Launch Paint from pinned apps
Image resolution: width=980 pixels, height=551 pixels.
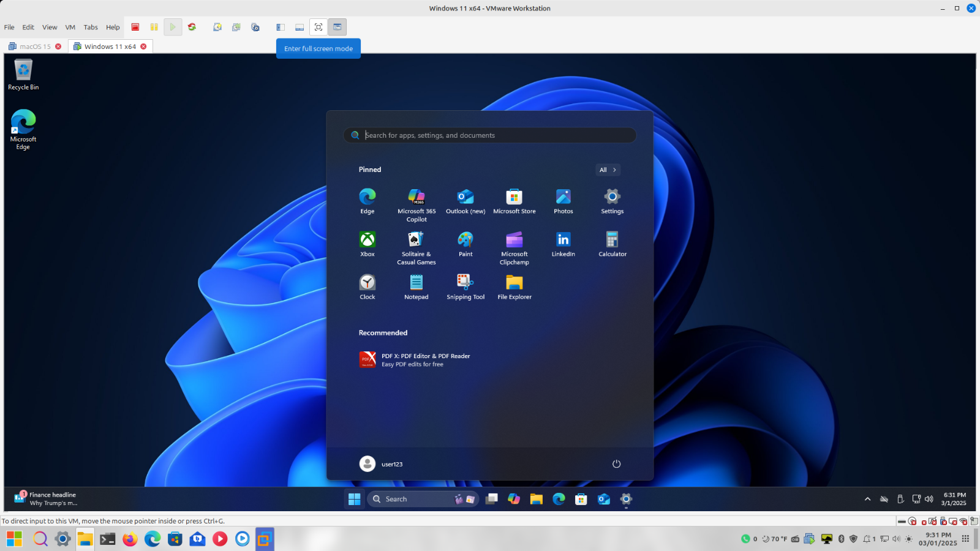(x=466, y=244)
